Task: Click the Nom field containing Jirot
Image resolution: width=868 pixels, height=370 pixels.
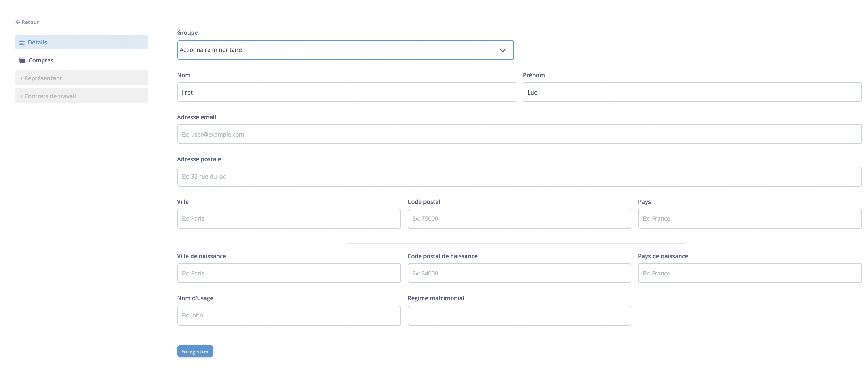Action: (x=346, y=92)
